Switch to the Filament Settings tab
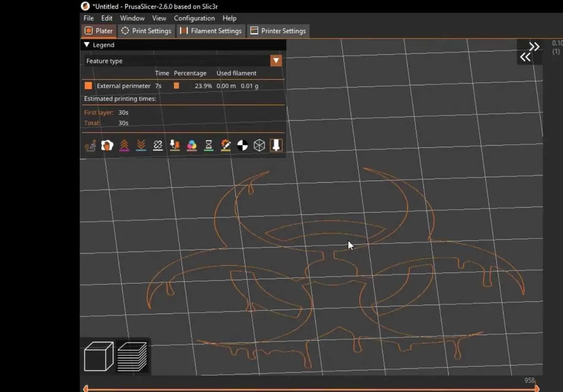The width and height of the screenshot is (563, 392). click(211, 31)
